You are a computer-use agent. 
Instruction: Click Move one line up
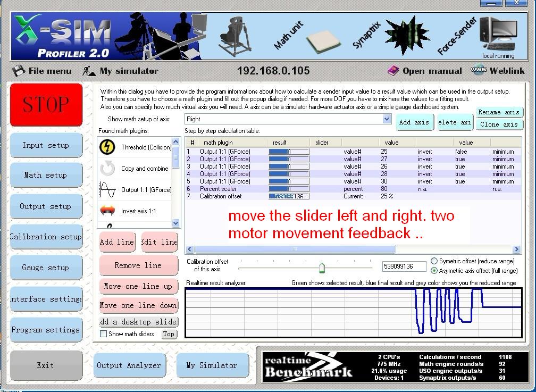[x=138, y=286]
